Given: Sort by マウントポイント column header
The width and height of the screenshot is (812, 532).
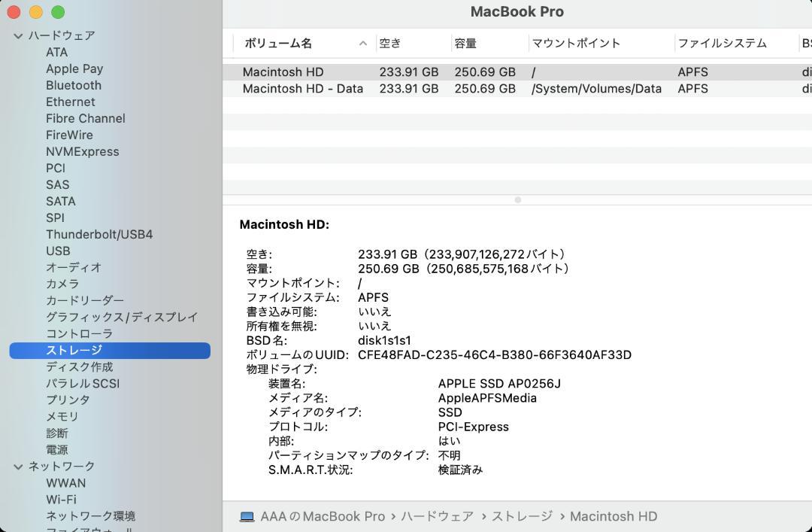Looking at the screenshot, I should [x=576, y=44].
